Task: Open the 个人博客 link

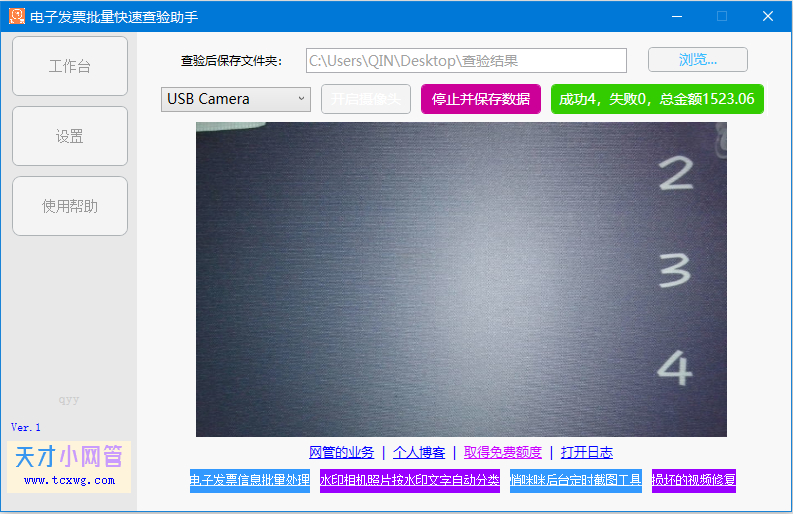Action: pyautogui.click(x=419, y=452)
